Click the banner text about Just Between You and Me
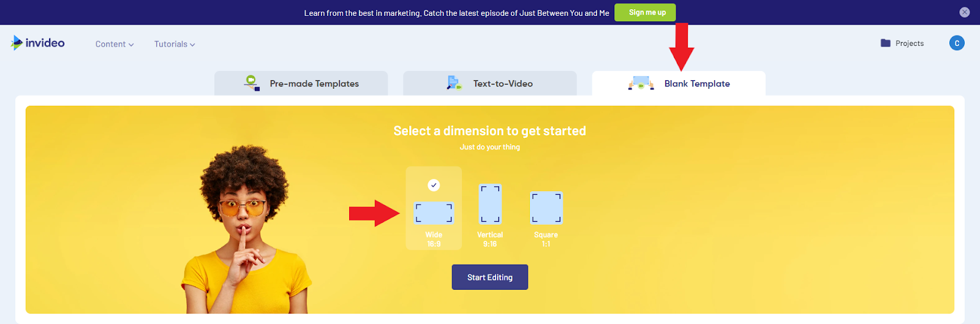This screenshot has height=324, width=980. pyautogui.click(x=457, y=13)
